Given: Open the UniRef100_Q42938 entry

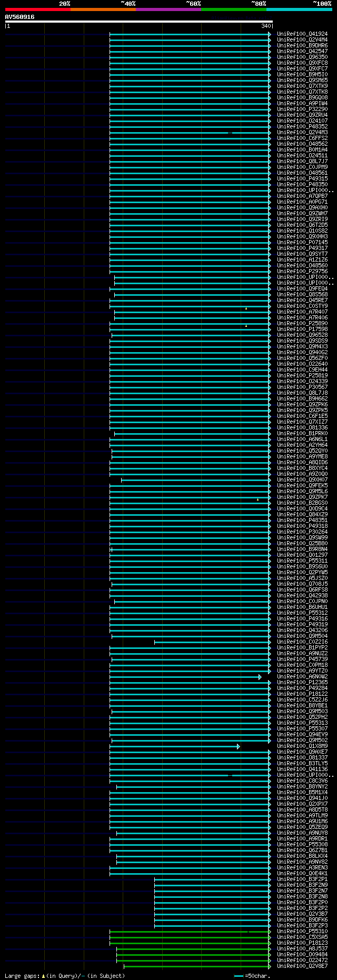Looking at the screenshot, I should click(x=302, y=595).
